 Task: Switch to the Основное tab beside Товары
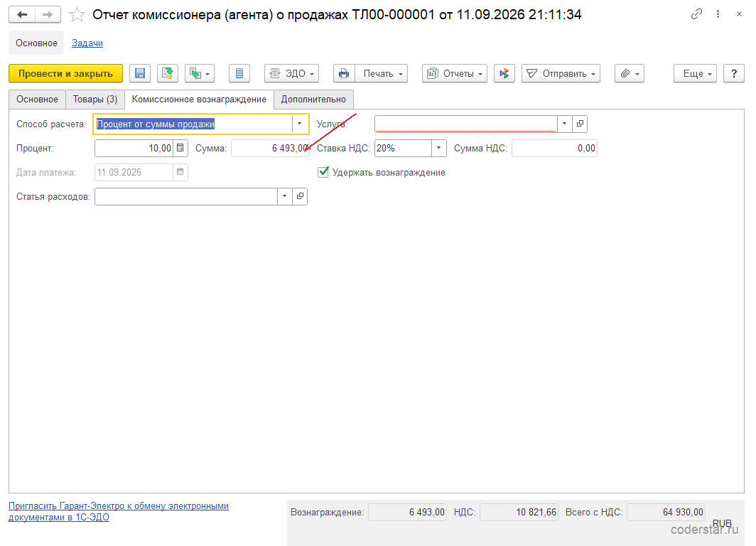tap(37, 100)
